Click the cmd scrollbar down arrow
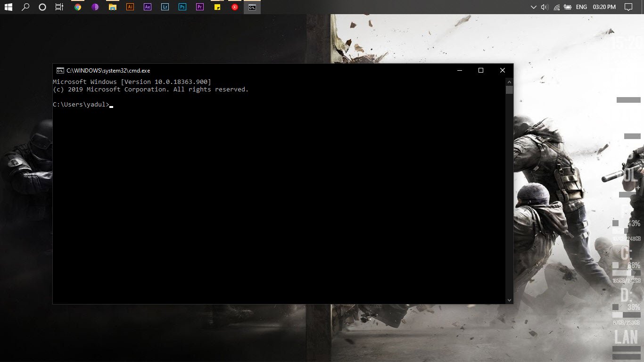644x362 pixels. click(509, 300)
